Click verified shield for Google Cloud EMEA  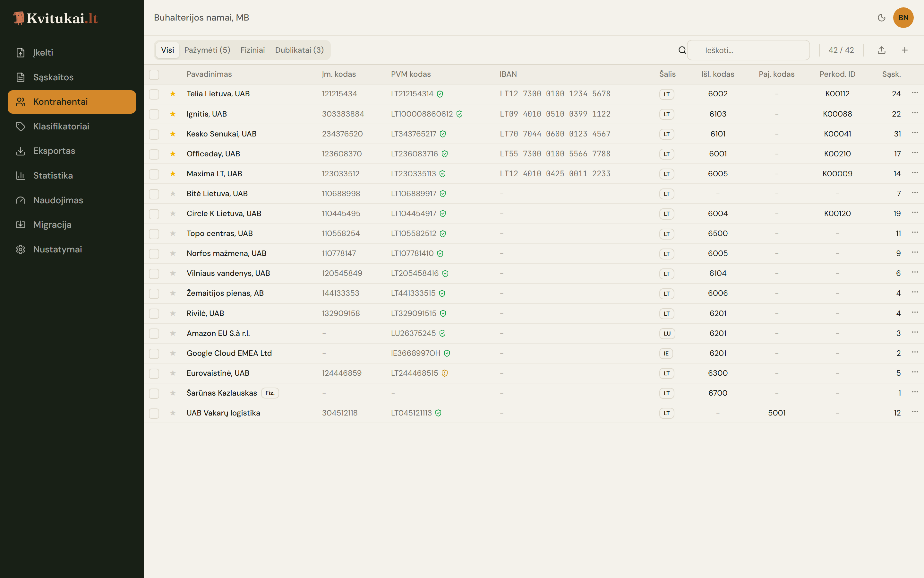(x=447, y=353)
